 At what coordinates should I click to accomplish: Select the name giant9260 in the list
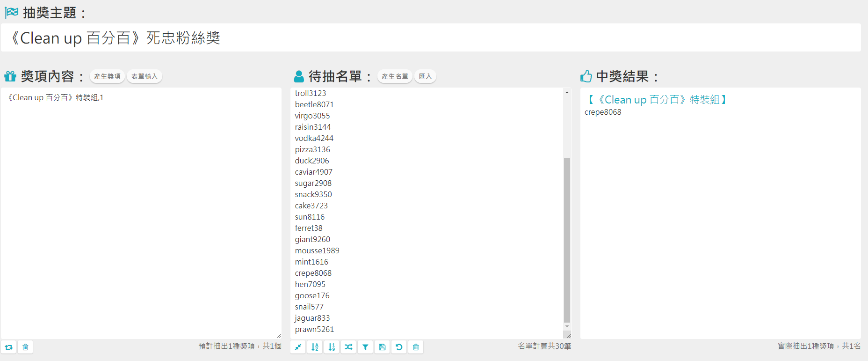tap(312, 239)
